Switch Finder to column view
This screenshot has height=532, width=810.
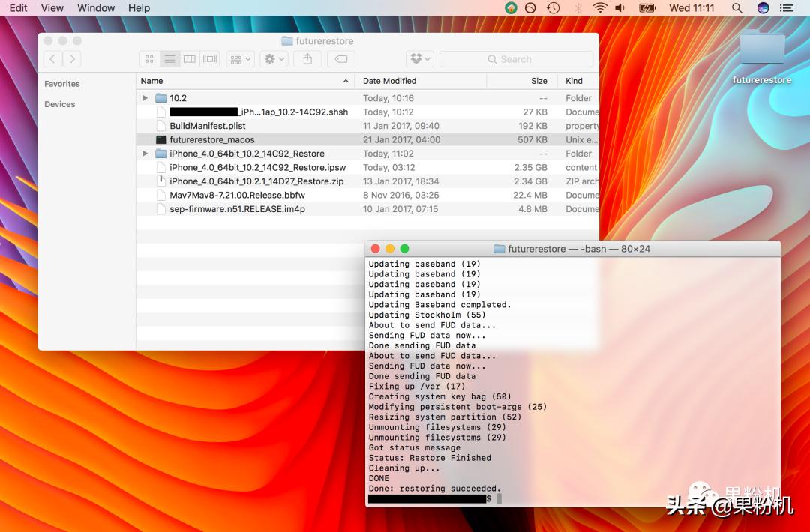click(190, 59)
